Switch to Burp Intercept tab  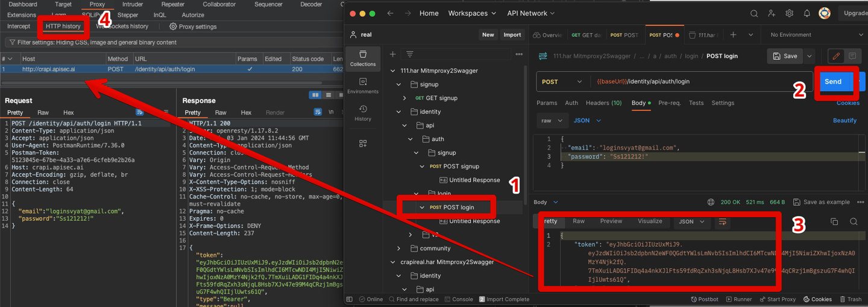(19, 27)
